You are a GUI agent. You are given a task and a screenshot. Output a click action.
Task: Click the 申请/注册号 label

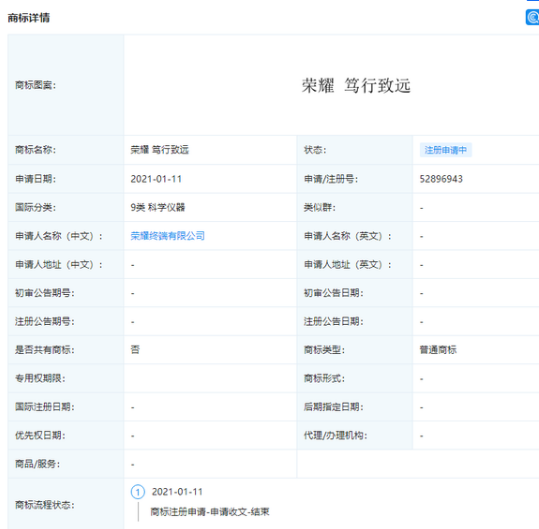pos(331,179)
